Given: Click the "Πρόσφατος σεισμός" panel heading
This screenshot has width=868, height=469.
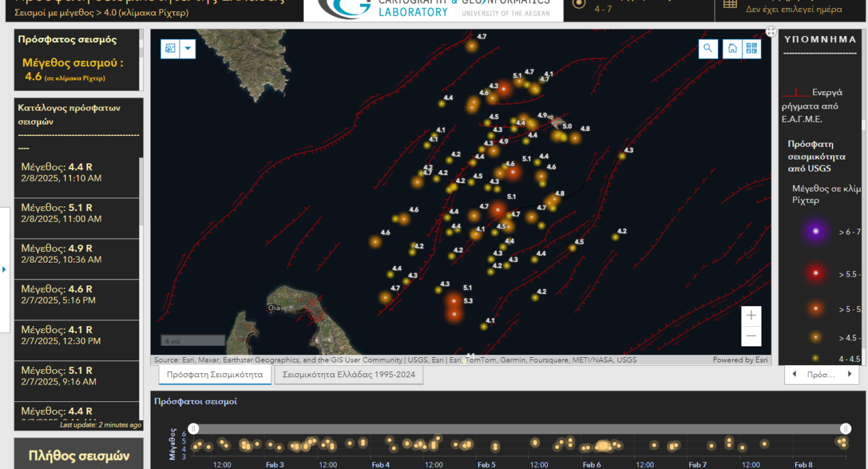Looking at the screenshot, I should pos(68,40).
